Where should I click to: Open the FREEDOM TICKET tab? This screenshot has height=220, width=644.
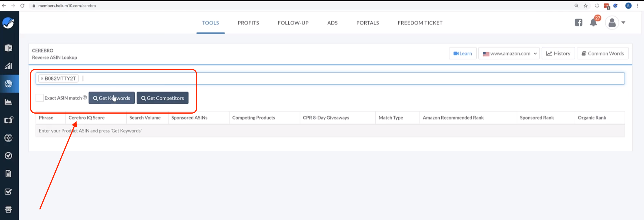pos(420,23)
